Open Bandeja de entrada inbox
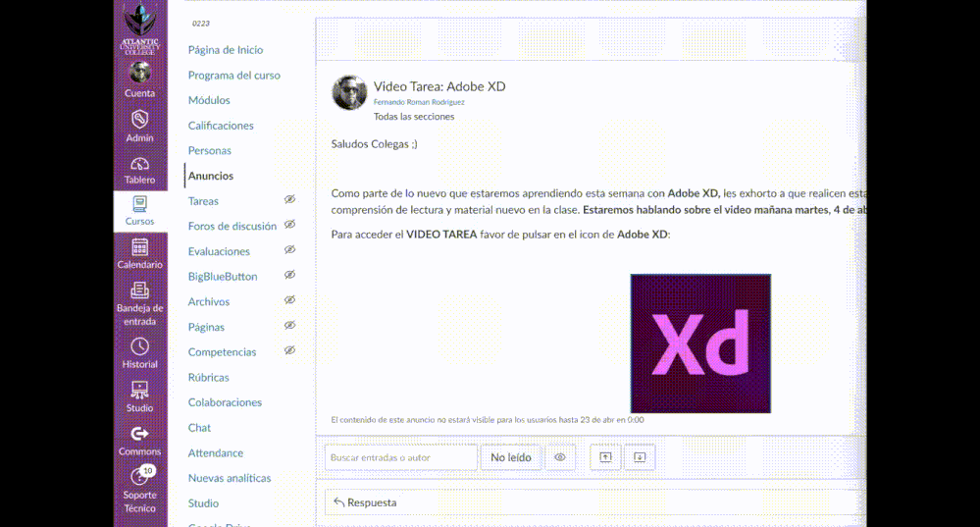 (x=139, y=305)
